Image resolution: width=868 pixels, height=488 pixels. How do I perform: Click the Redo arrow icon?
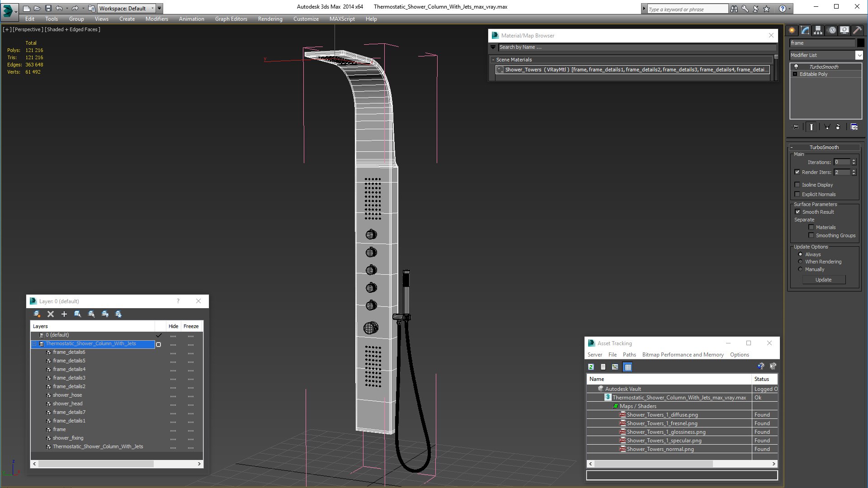tap(75, 8)
